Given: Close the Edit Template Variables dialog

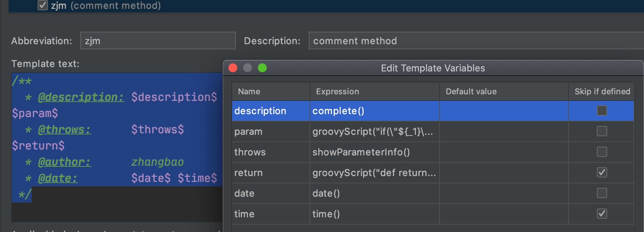Looking at the screenshot, I should pos(233,68).
